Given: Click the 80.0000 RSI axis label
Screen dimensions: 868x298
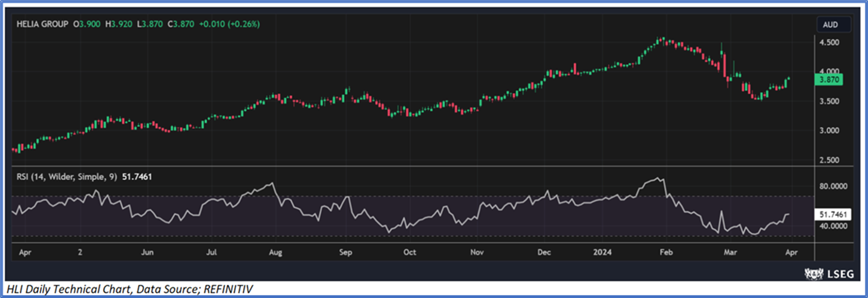Looking at the screenshot, I should pyautogui.click(x=833, y=187).
